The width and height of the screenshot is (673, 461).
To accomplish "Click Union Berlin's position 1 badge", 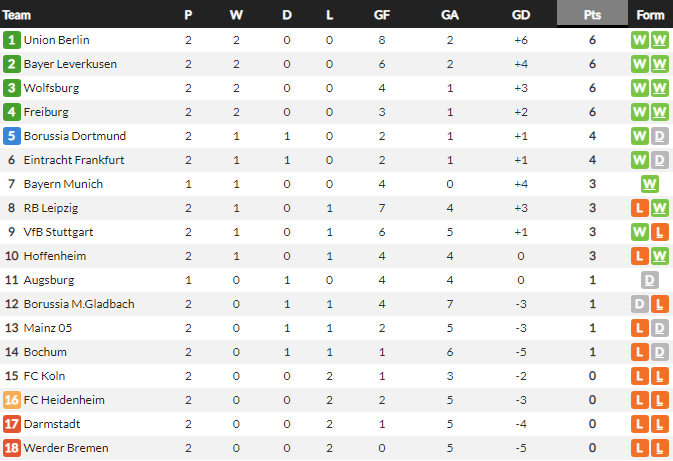I will (12, 40).
